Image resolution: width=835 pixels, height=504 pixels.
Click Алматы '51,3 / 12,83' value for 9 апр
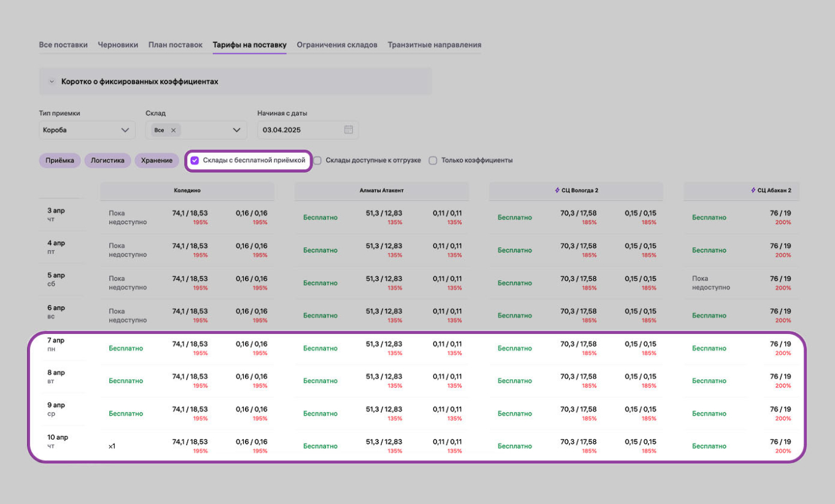384,409
